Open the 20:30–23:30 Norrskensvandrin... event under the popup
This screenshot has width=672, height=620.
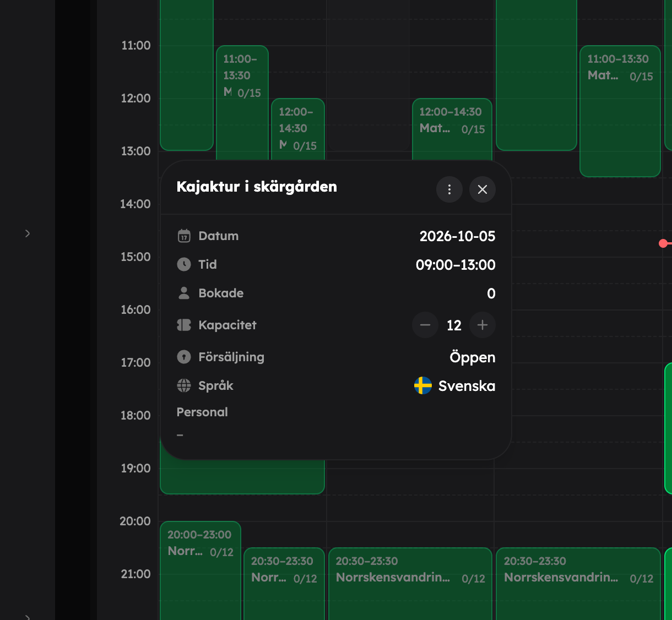point(410,584)
